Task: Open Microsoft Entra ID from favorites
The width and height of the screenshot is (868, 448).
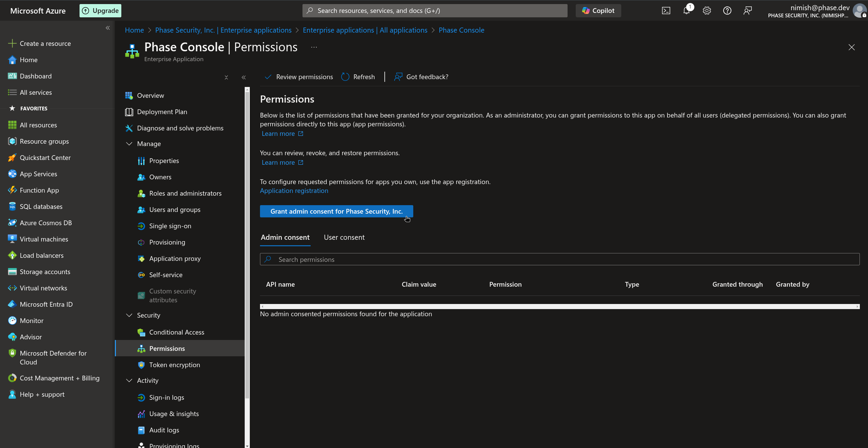Action: coord(47,304)
